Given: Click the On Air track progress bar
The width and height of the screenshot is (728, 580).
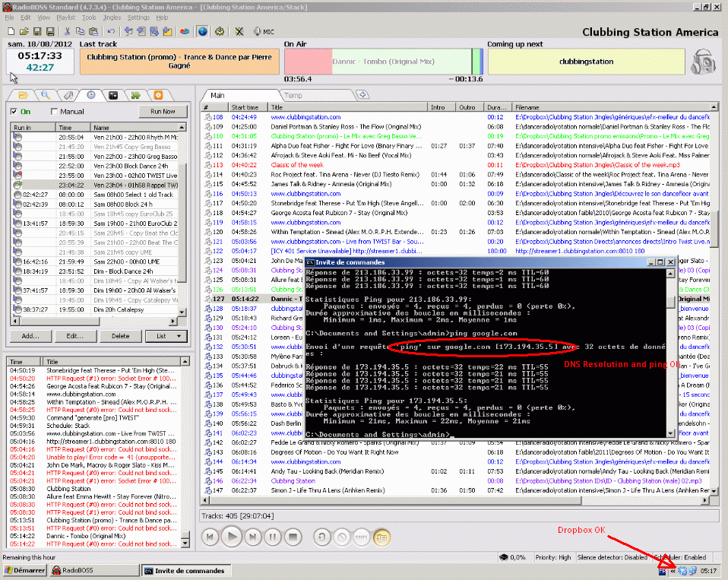Looking at the screenshot, I should 384,62.
